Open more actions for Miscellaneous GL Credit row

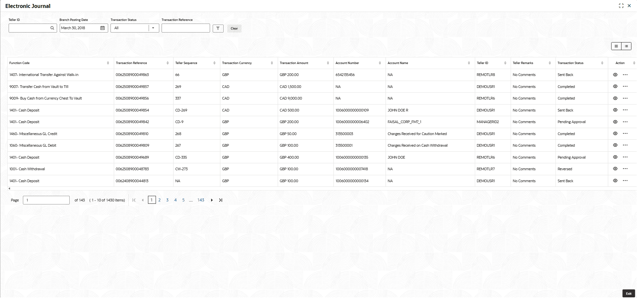coord(625,134)
